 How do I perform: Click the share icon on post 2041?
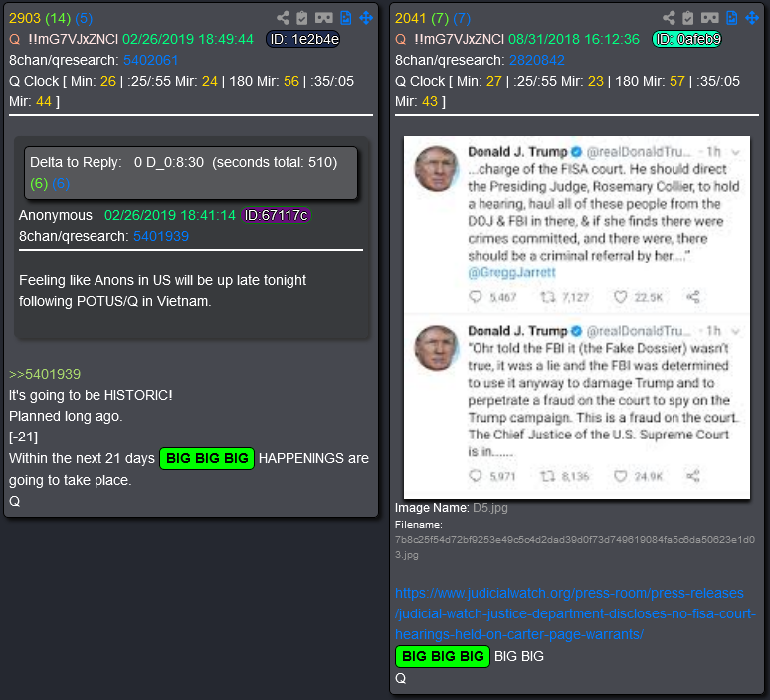[x=669, y=18]
